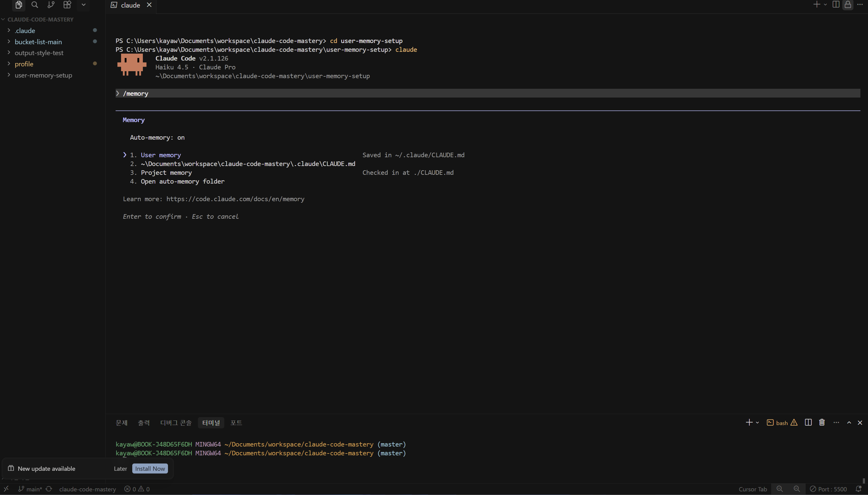Switch to the 출력 panel tab

click(x=144, y=423)
